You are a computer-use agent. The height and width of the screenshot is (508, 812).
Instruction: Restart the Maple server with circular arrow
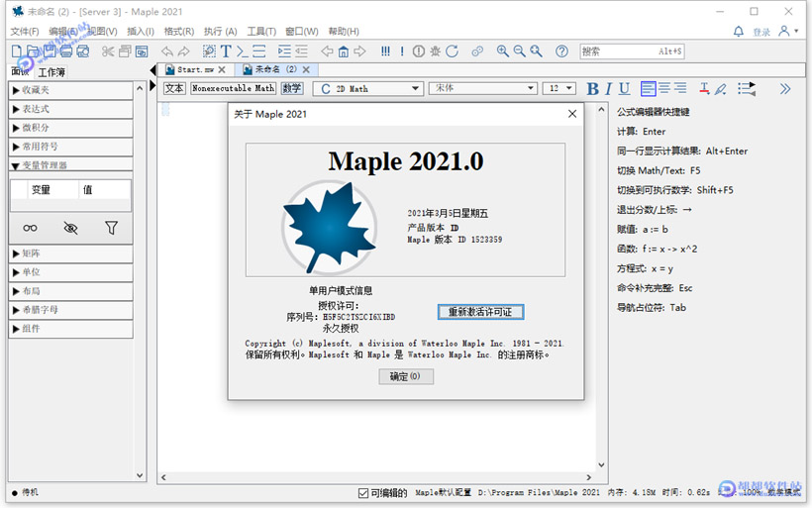tap(453, 51)
